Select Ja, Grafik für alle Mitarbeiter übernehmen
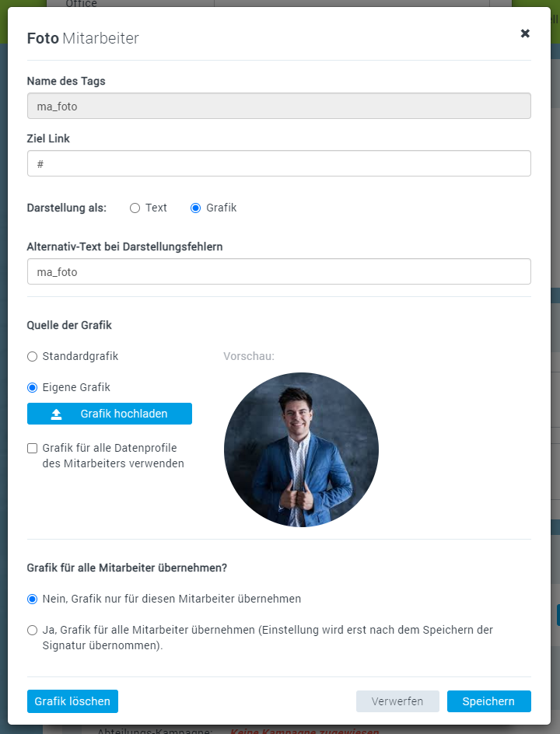 click(x=32, y=631)
